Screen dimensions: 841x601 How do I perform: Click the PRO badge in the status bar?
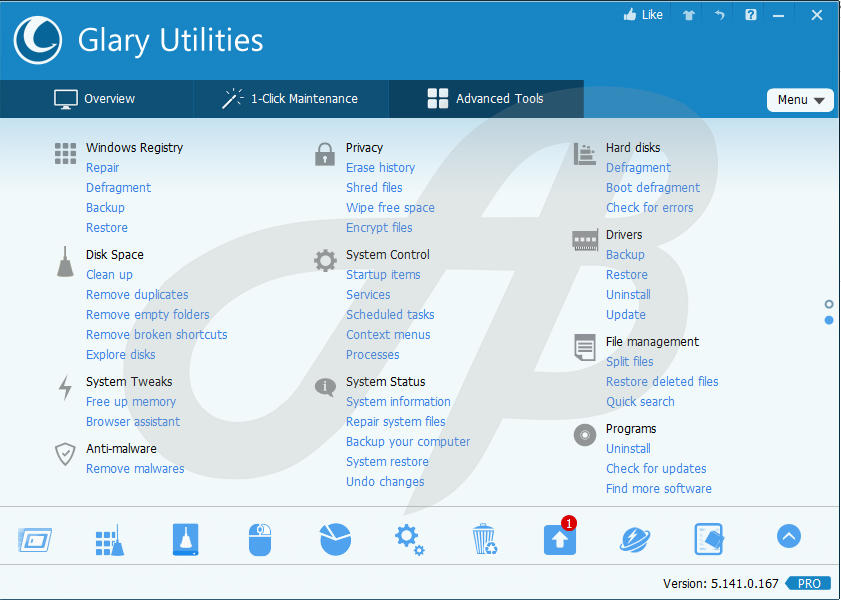click(x=809, y=583)
